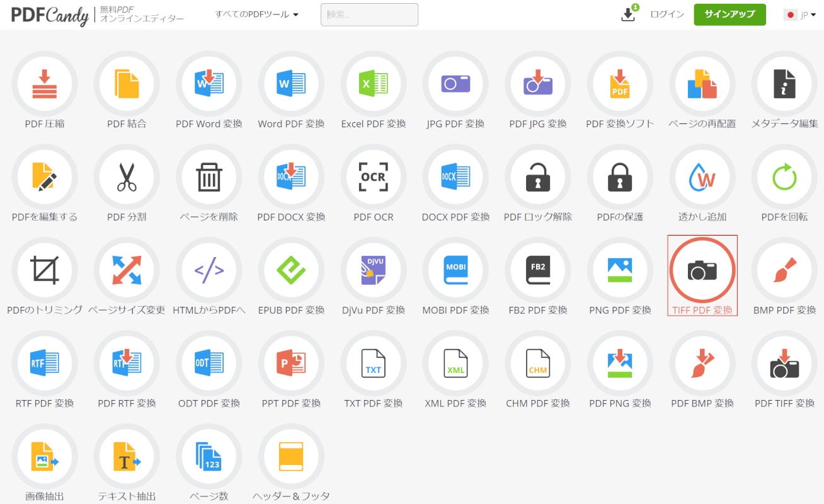Click the サインアップ green button
Screen dimensions: 824x504
[730, 14]
